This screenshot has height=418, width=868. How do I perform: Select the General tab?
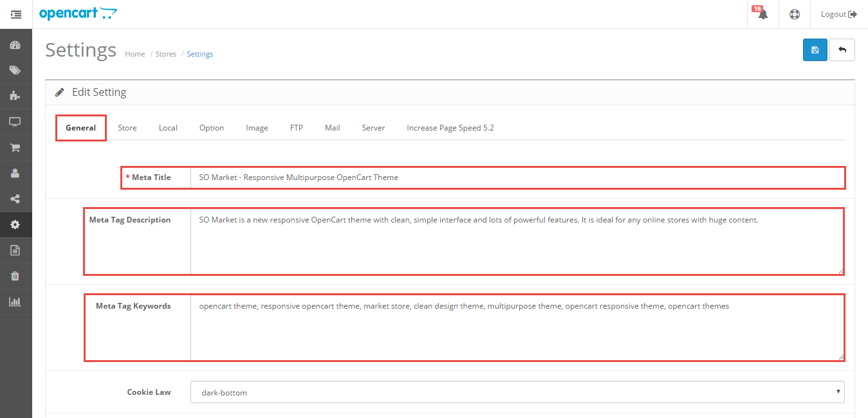[x=81, y=128]
